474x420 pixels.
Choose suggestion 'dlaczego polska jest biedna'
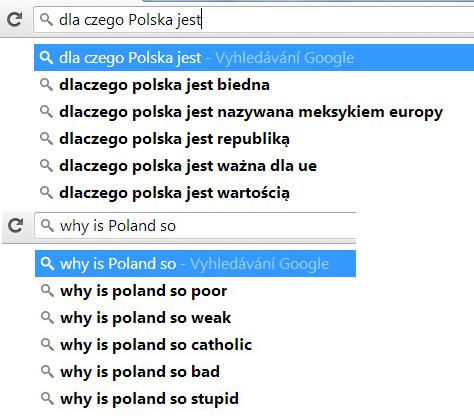pyautogui.click(x=254, y=85)
